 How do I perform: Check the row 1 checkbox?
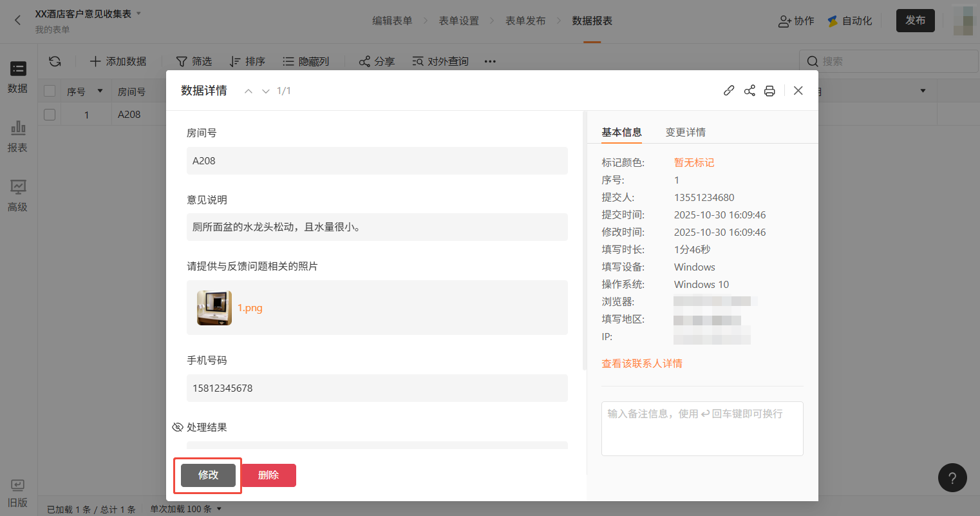[50, 115]
